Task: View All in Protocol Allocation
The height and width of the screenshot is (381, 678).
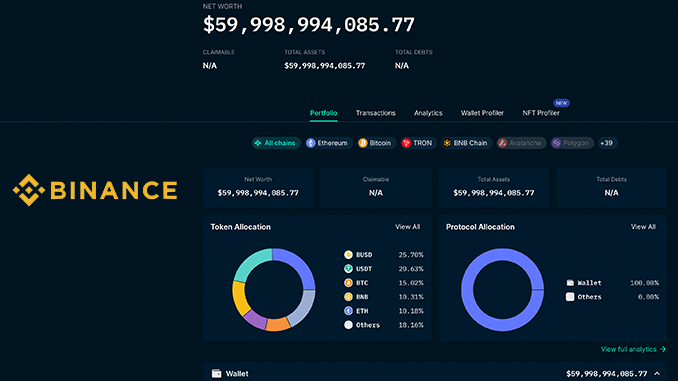Action: [x=643, y=227]
